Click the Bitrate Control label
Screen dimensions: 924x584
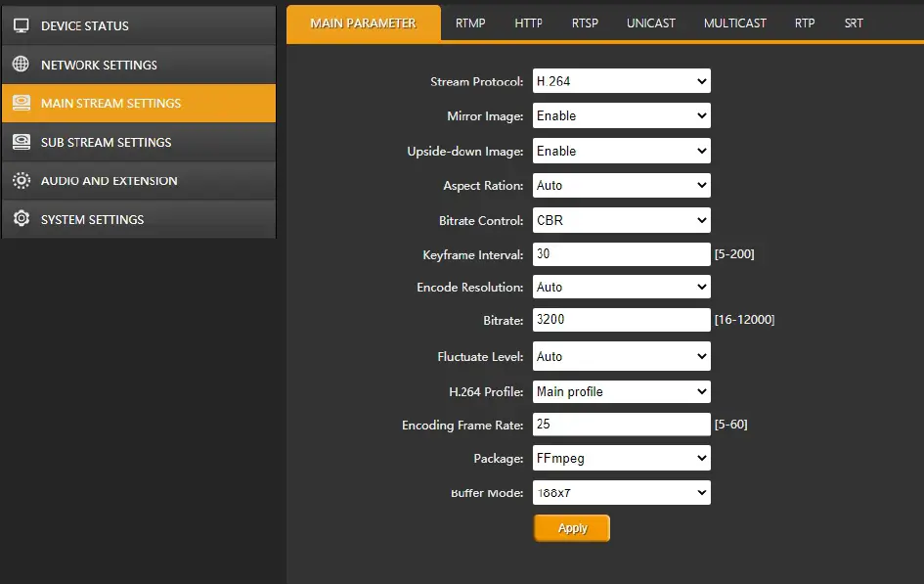(x=481, y=221)
